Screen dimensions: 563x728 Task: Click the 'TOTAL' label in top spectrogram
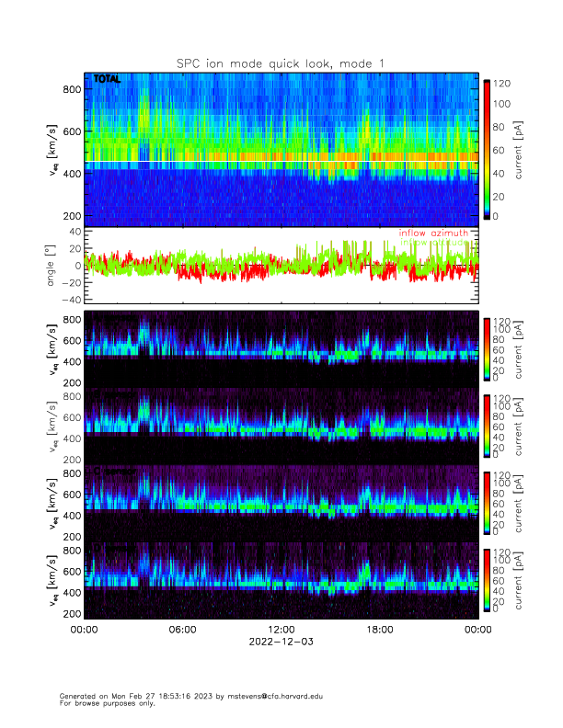click(107, 81)
